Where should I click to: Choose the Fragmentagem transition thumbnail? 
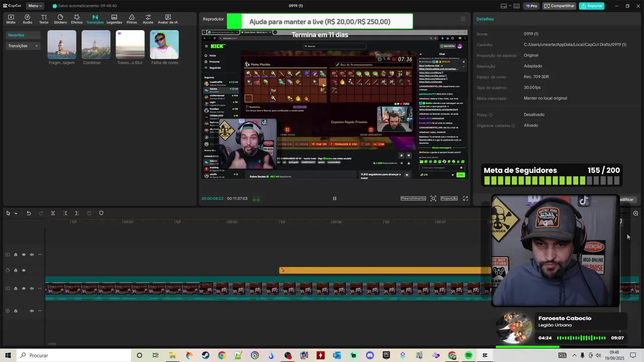62,44
